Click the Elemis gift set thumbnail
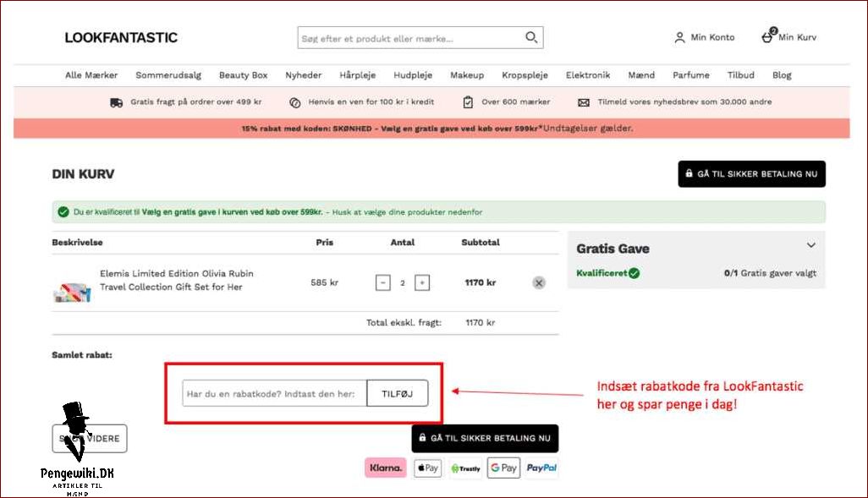 tap(72, 292)
